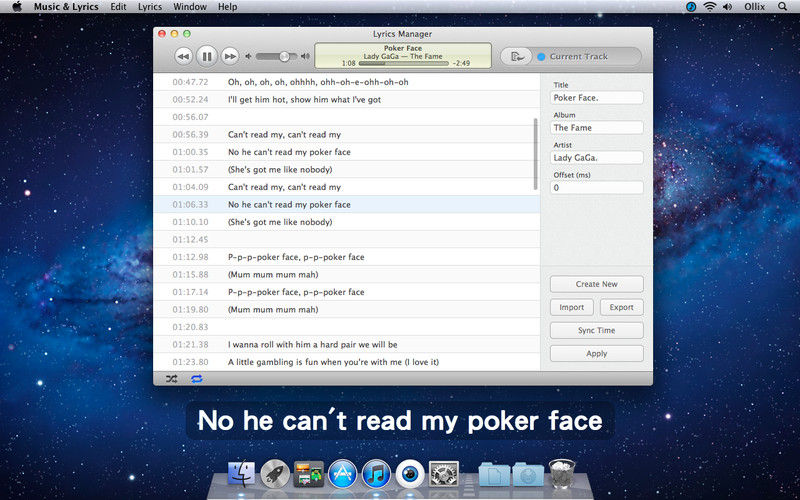800x500 pixels.
Task: Open the Help menu
Action: (x=228, y=7)
